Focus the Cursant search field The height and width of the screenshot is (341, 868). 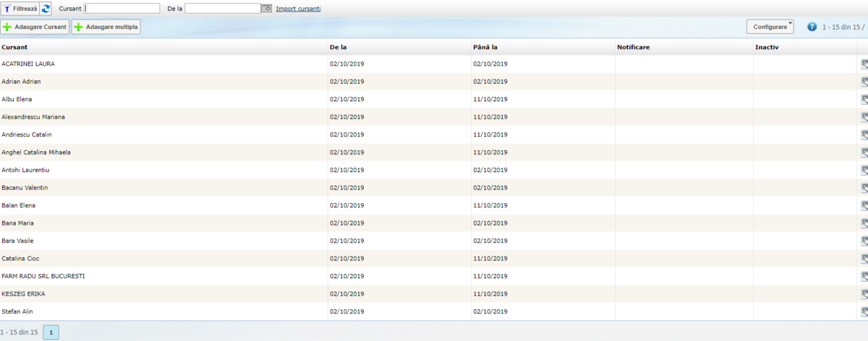(x=122, y=9)
